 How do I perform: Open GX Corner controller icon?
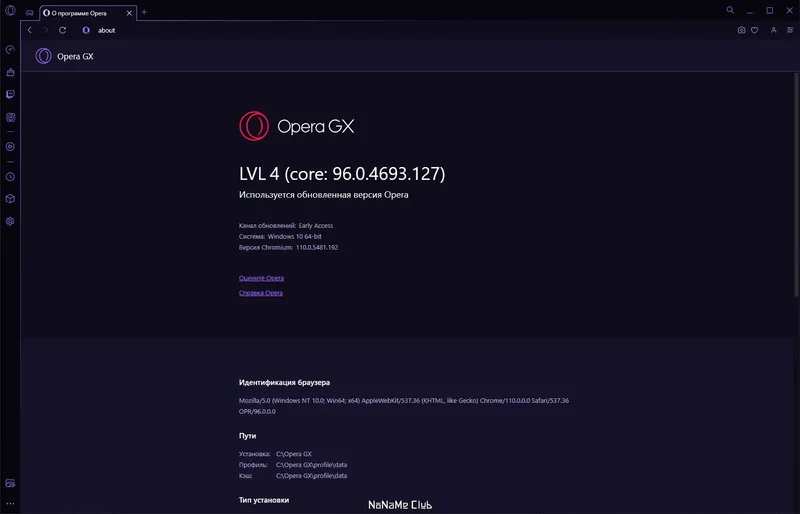pos(30,13)
